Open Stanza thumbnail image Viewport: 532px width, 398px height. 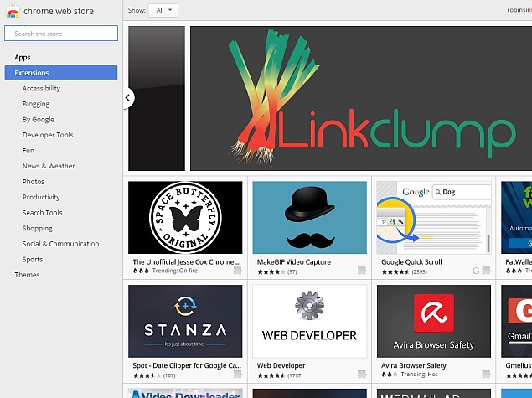tap(185, 321)
